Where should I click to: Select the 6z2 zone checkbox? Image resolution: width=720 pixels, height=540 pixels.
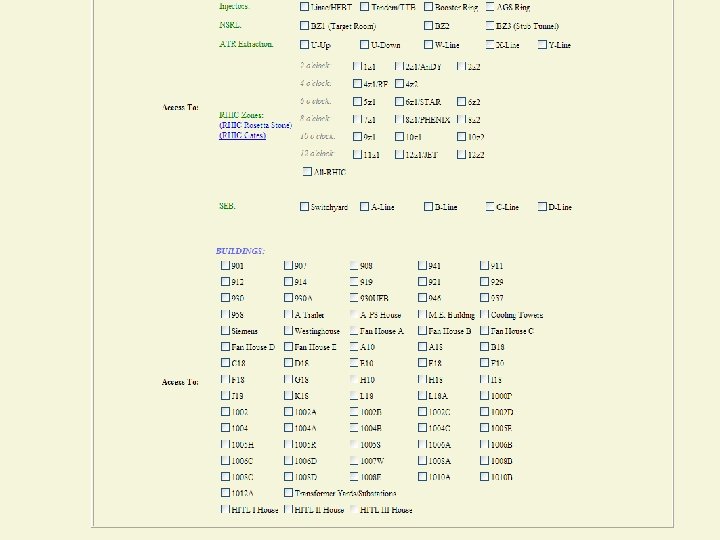[461, 101]
